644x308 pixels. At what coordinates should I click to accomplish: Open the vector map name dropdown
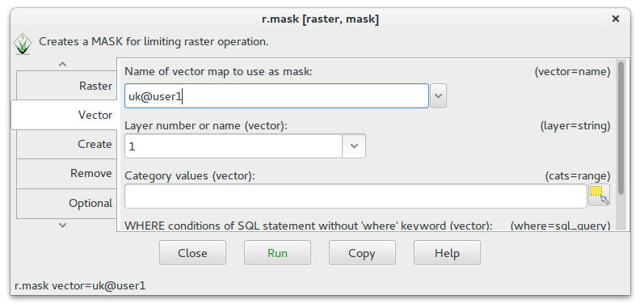coord(438,96)
